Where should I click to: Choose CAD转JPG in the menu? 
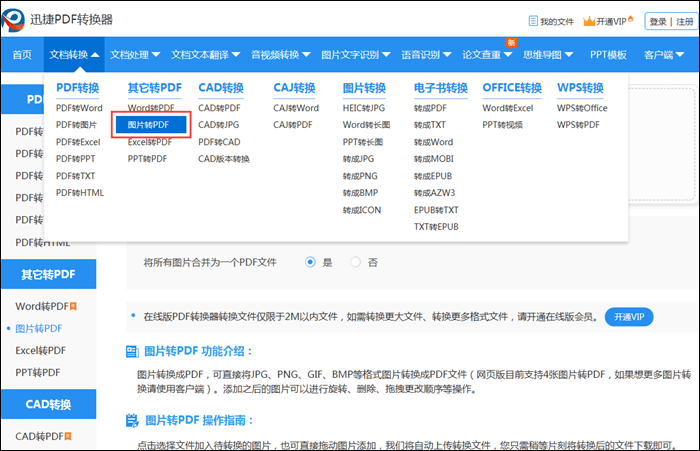(219, 125)
